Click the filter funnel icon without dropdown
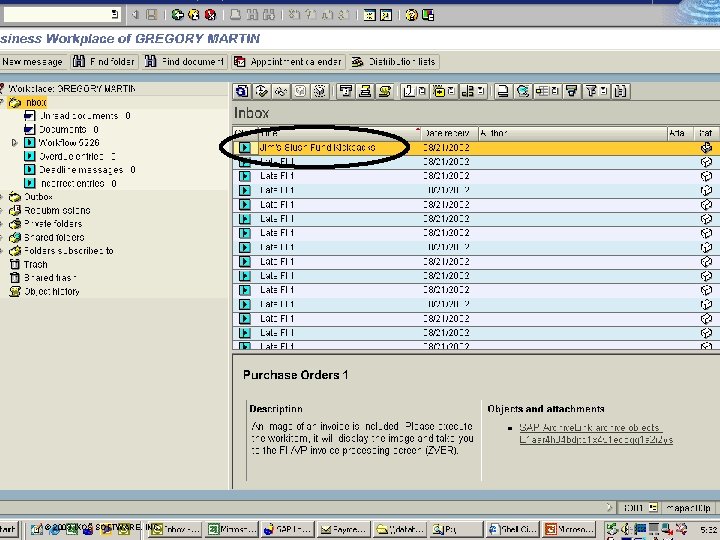720x540 pixels. (x=572, y=91)
